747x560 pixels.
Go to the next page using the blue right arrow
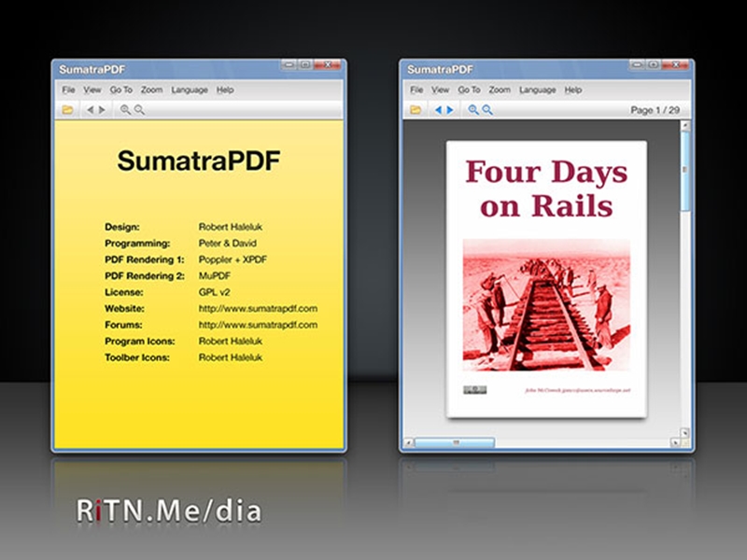pyautogui.click(x=450, y=110)
